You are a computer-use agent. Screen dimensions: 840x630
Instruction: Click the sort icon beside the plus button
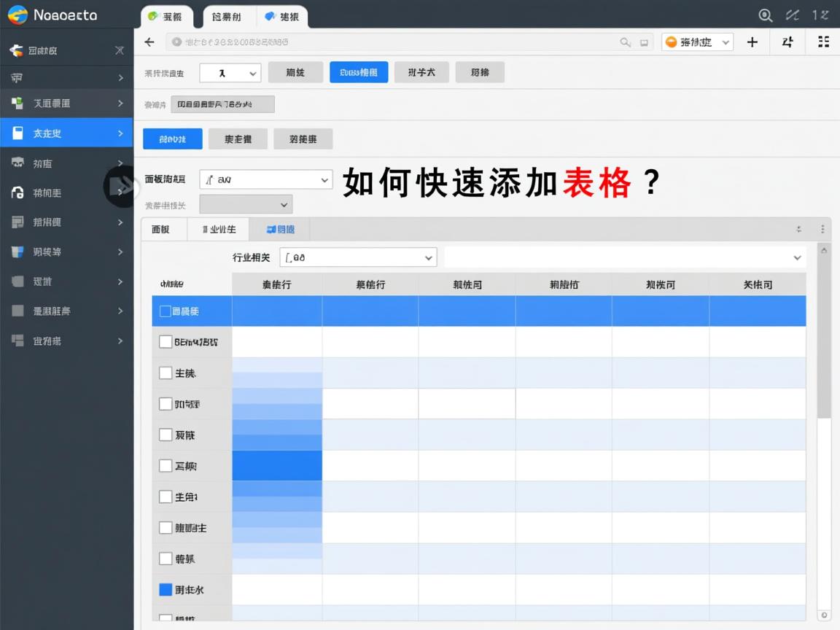(x=787, y=42)
